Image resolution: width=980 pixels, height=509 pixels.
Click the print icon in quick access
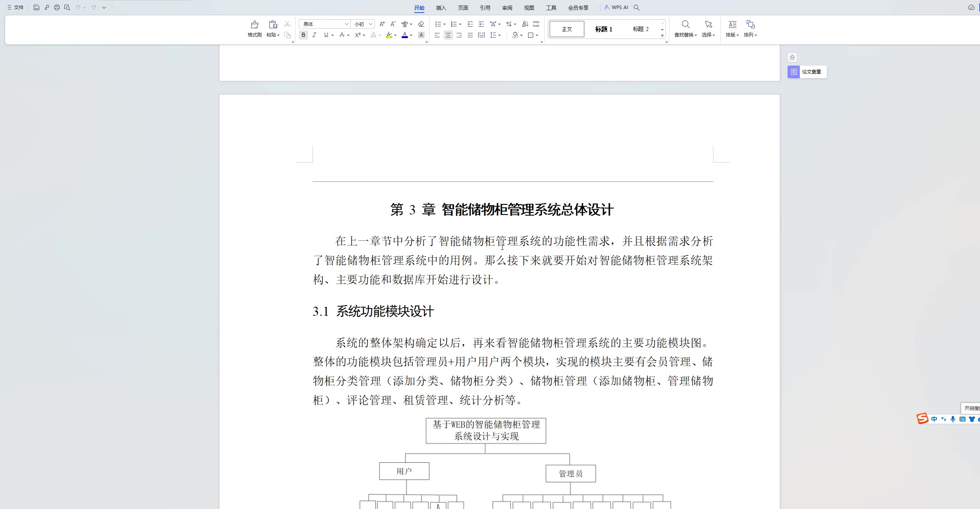(x=57, y=7)
